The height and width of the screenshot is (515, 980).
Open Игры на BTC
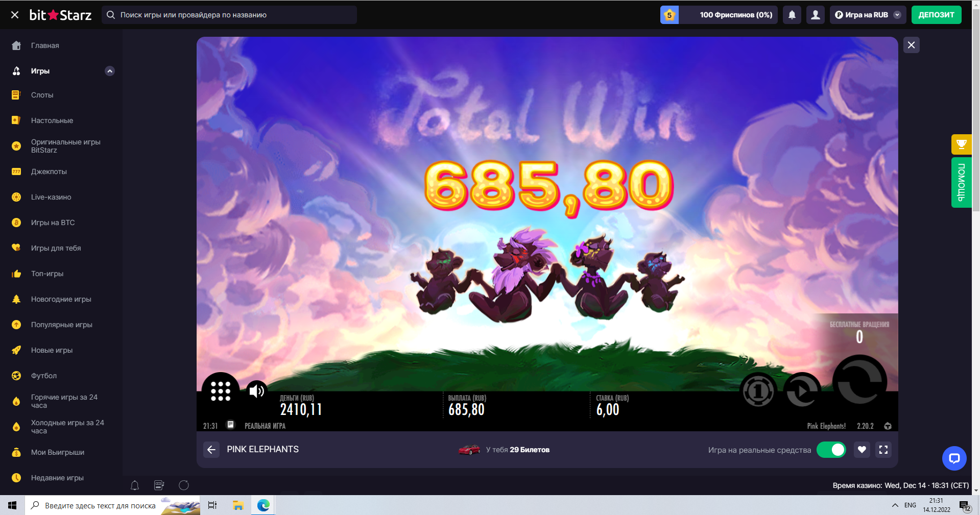click(x=53, y=223)
